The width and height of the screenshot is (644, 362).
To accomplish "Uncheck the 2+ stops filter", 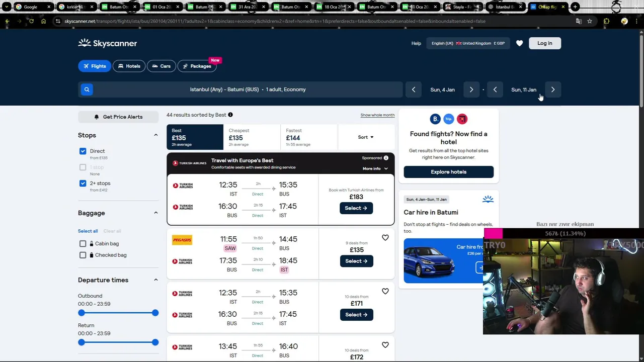I will pyautogui.click(x=83, y=183).
